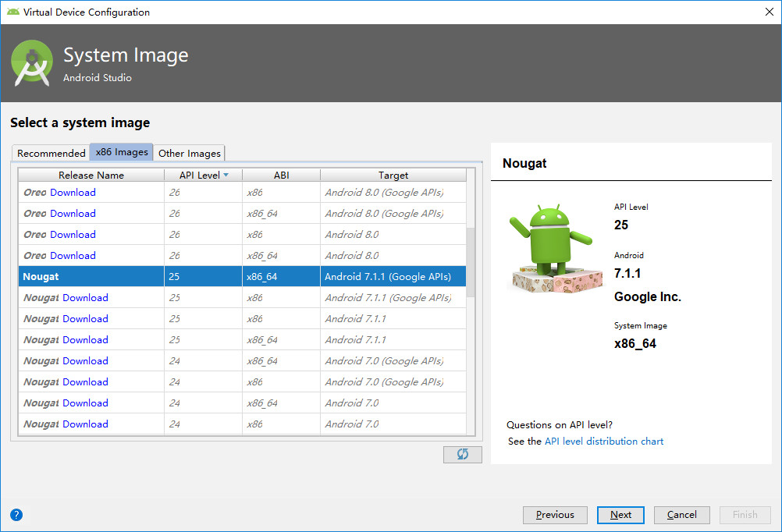The image size is (782, 532).
Task: Click the Nougat Android mascot image
Action: [x=554, y=248]
